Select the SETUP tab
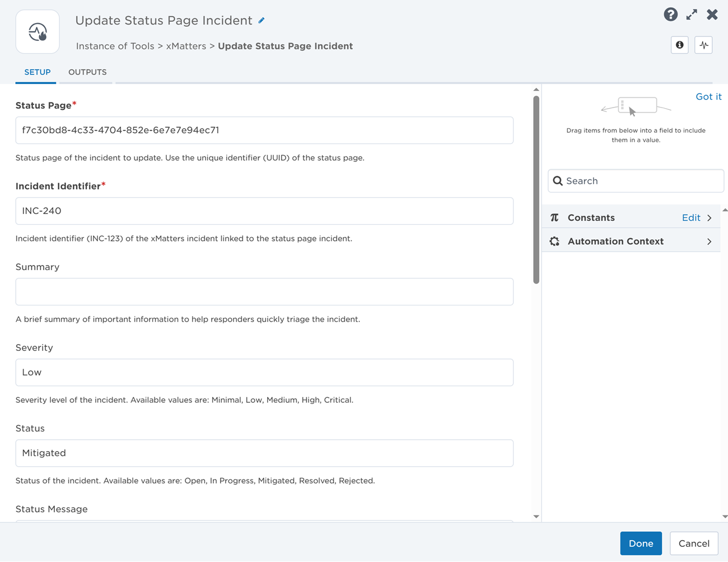 click(38, 72)
